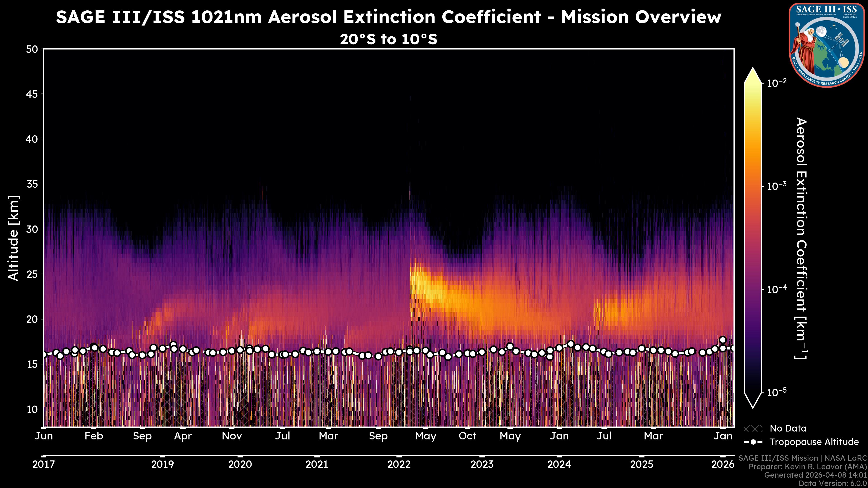Click the 2019 year axis label

(163, 465)
